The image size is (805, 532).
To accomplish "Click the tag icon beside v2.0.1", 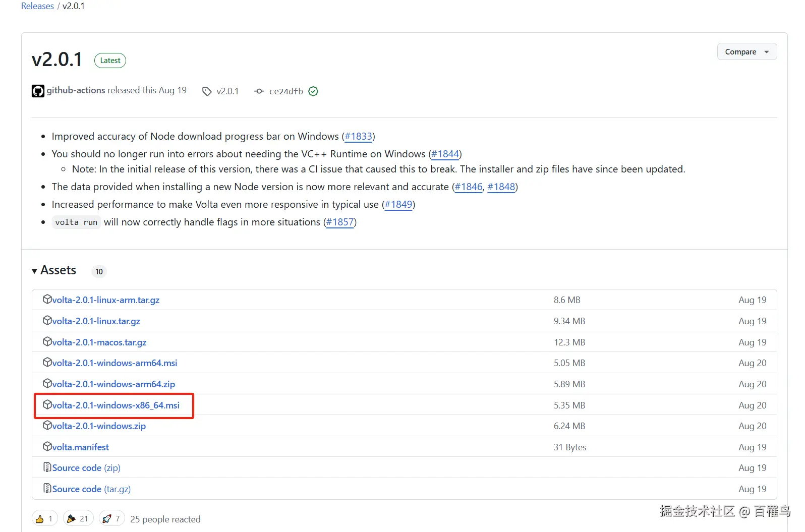I will point(207,91).
